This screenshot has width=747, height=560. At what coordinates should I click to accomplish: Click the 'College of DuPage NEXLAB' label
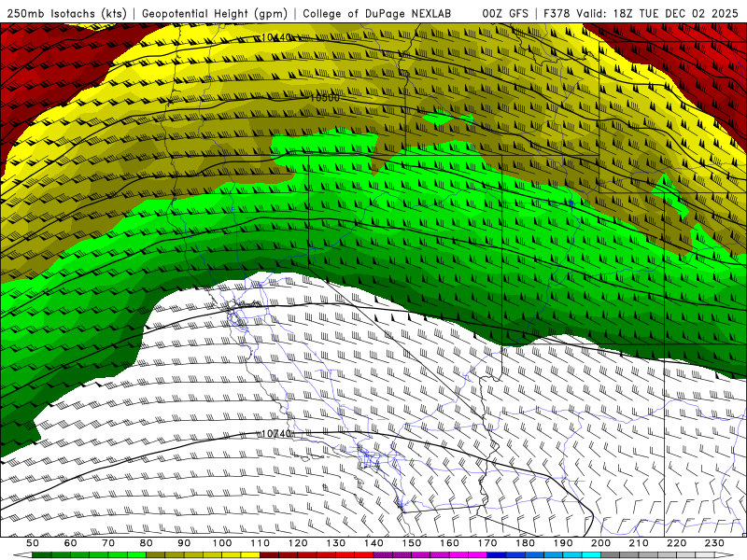377,14
